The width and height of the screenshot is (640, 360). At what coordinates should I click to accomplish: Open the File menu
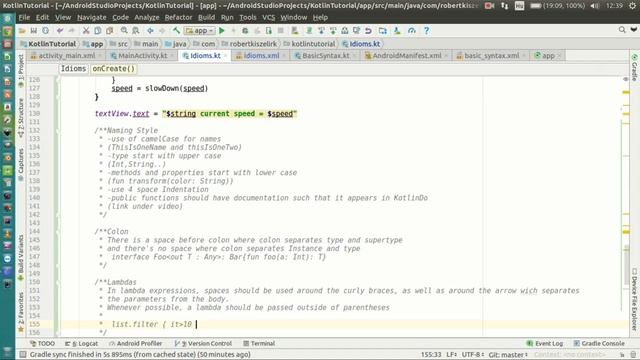tap(24, 18)
